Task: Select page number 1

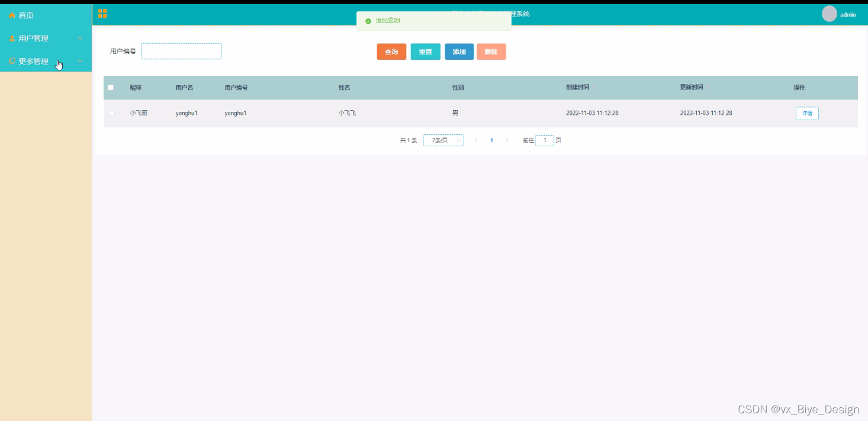Action: tap(491, 140)
